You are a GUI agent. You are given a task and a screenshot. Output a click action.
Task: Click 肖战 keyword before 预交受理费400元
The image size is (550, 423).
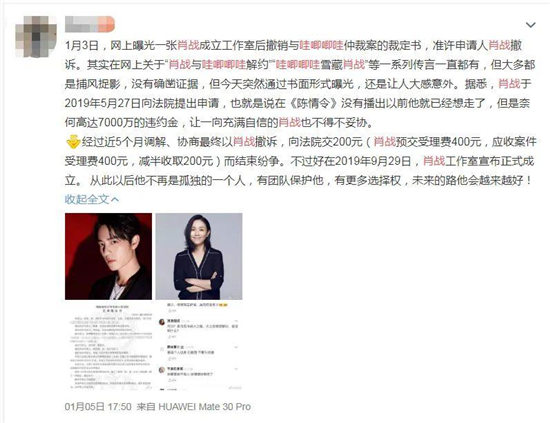pos(384,141)
